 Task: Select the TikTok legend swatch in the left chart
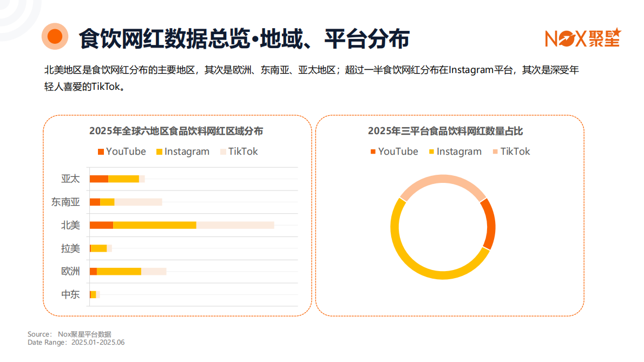(x=222, y=152)
